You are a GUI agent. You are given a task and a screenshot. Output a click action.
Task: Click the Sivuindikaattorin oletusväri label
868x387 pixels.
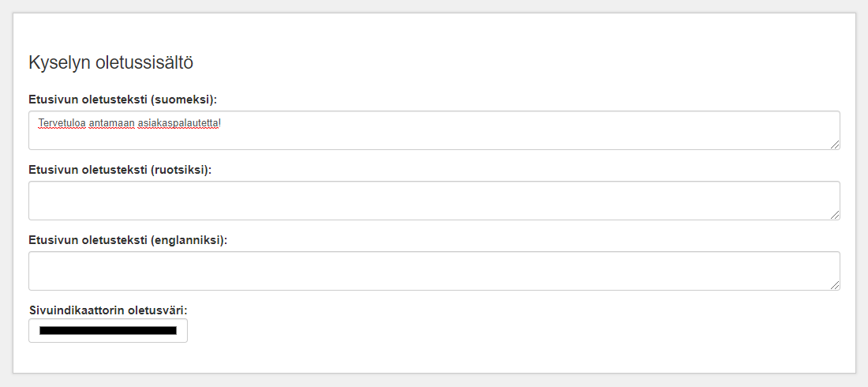(109, 310)
